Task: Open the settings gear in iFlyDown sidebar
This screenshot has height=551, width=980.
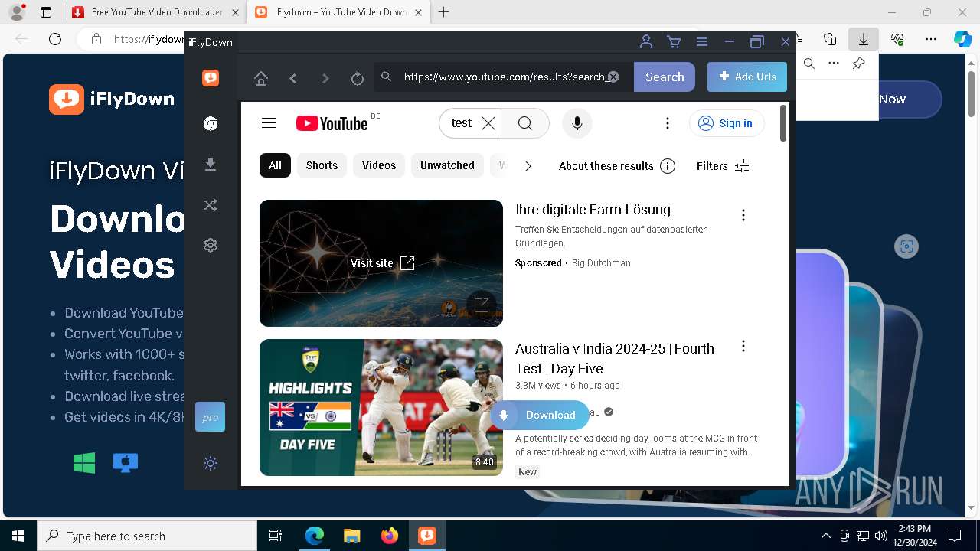Action: click(211, 245)
